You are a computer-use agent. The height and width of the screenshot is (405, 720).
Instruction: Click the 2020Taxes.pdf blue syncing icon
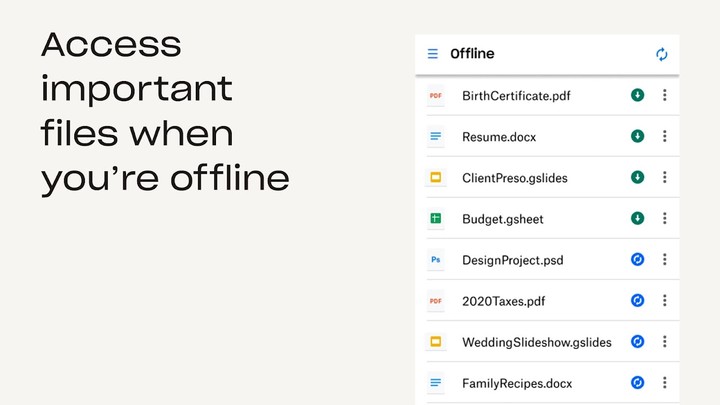click(x=637, y=300)
